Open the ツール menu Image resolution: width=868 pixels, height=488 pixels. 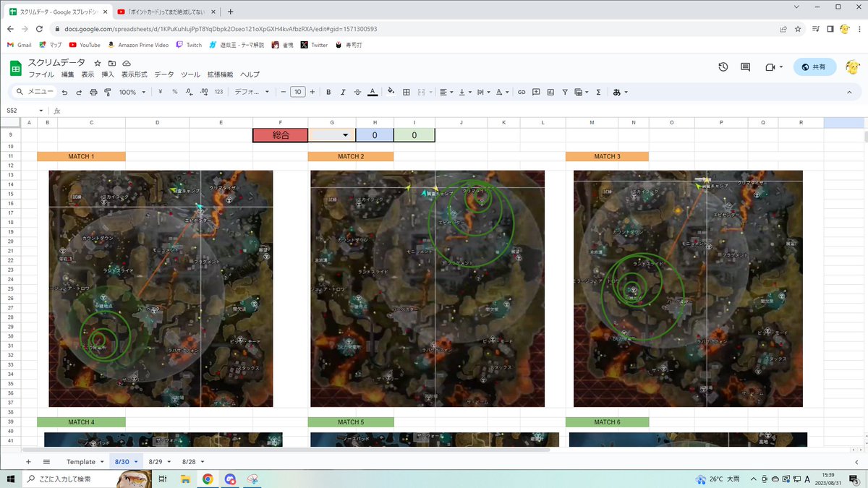coord(190,74)
